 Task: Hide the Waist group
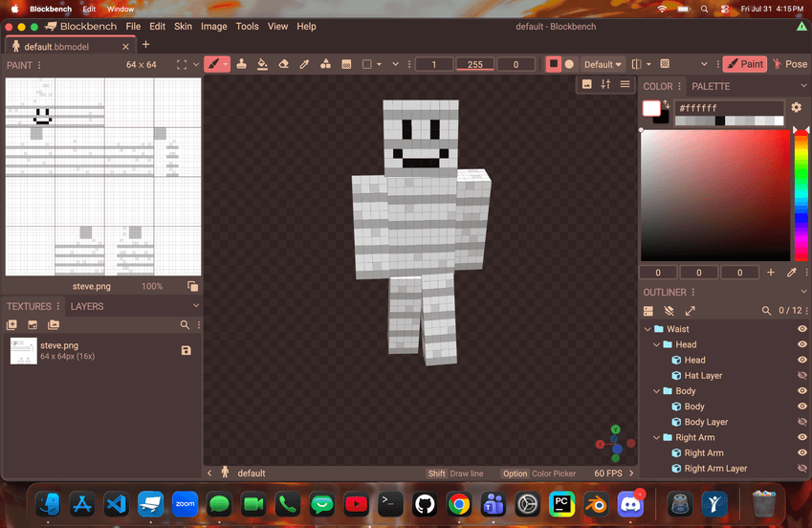click(x=802, y=329)
